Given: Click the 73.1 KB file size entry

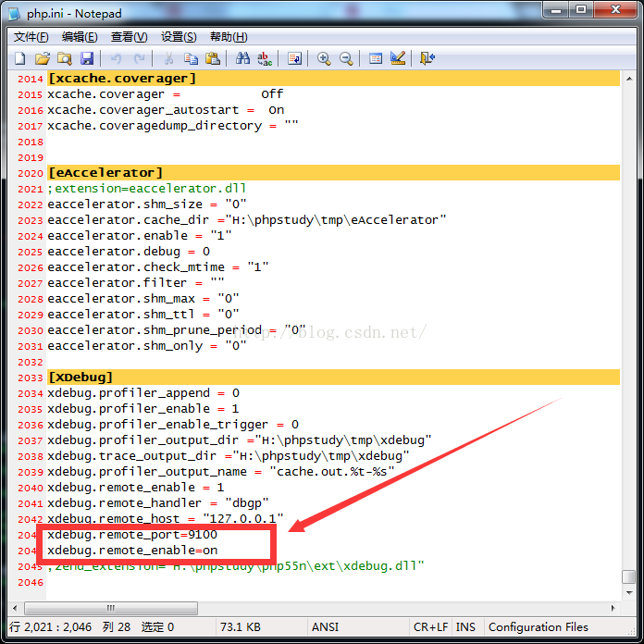Looking at the screenshot, I should (x=241, y=627).
